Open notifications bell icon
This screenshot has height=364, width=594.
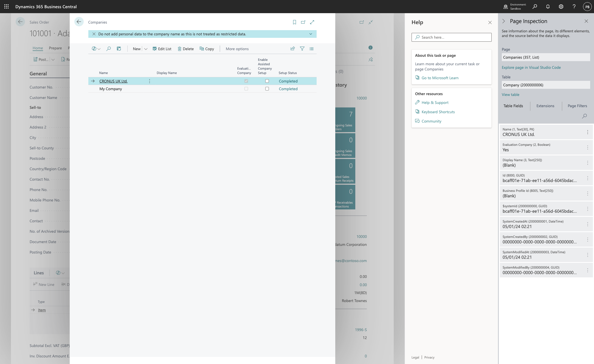tap(548, 7)
